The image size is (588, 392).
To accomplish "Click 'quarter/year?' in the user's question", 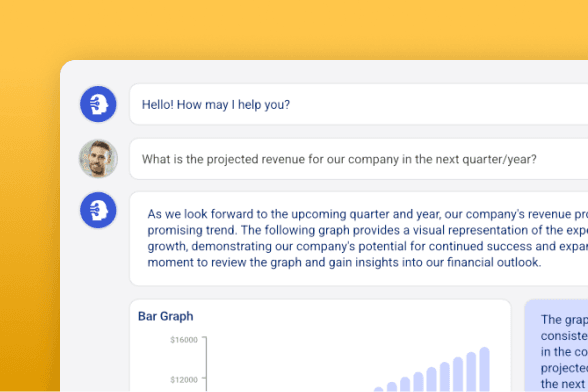I will [499, 159].
